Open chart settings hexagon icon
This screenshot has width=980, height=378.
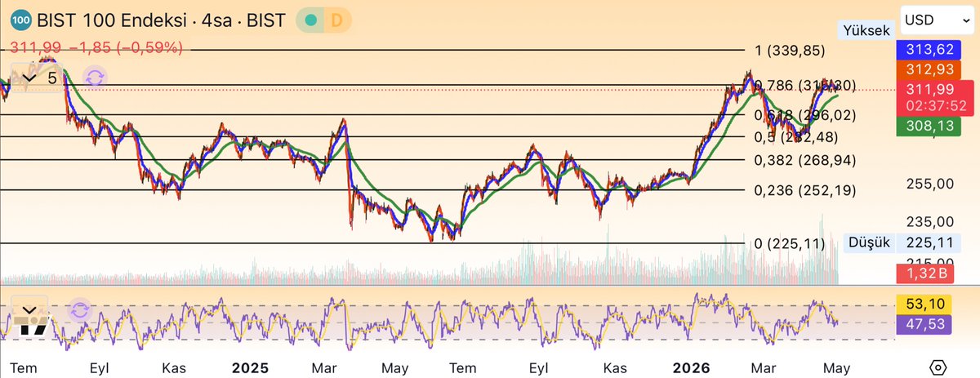pos(938,366)
